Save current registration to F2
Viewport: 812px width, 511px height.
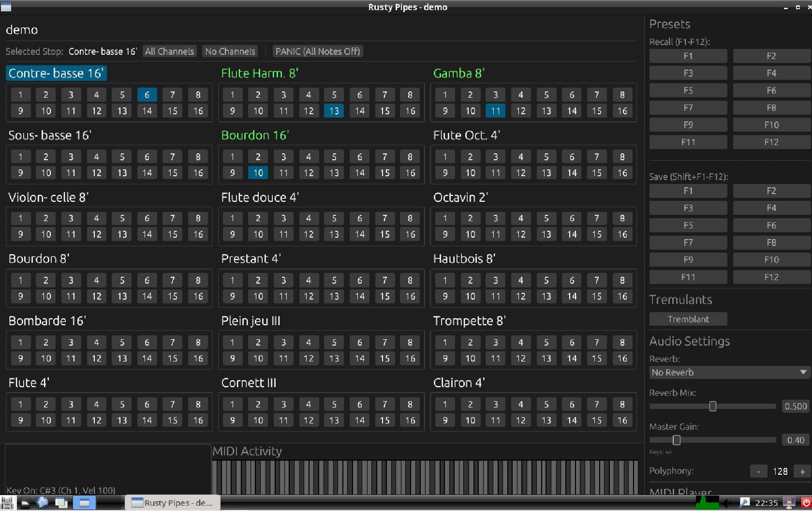[x=771, y=191]
